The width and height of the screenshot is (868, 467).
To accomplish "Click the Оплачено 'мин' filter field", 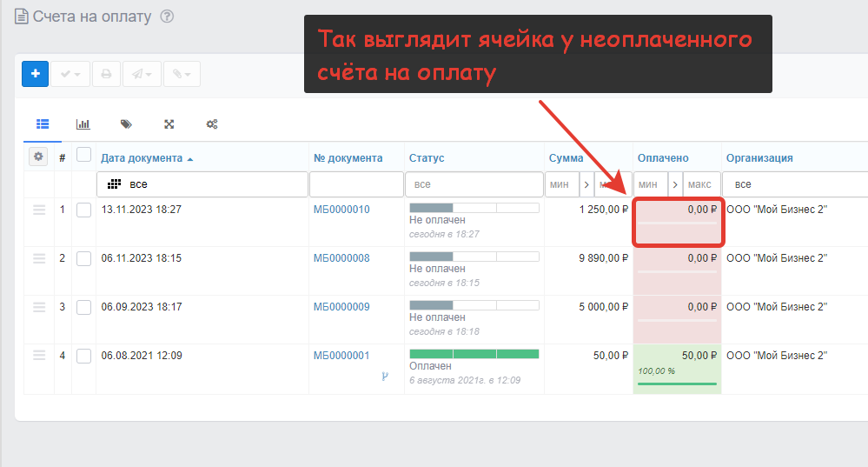I will 651,184.
